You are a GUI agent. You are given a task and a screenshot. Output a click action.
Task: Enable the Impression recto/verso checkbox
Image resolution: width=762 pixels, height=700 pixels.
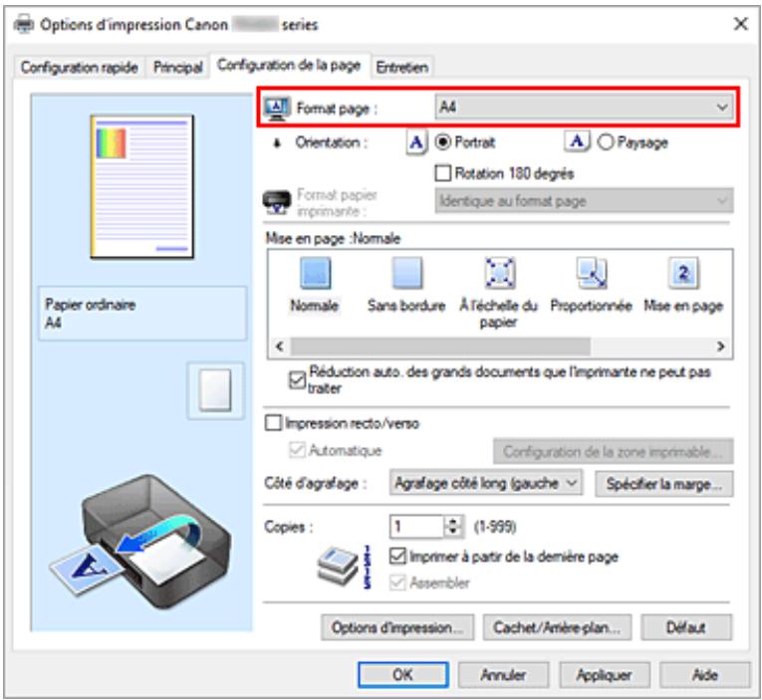pos(273,422)
